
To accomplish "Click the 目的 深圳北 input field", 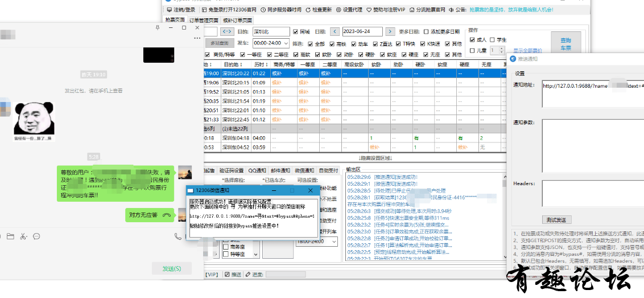I will point(271,31).
